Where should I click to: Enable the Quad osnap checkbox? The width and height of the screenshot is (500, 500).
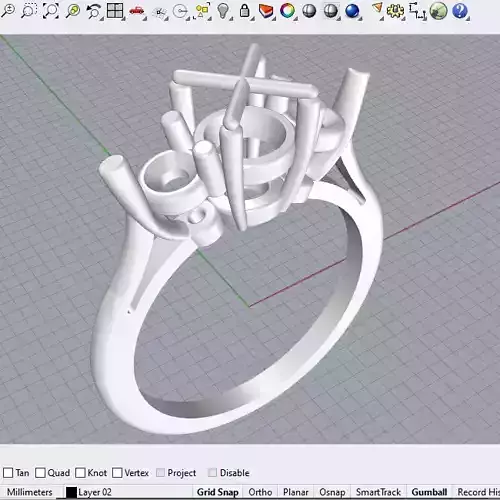point(40,473)
